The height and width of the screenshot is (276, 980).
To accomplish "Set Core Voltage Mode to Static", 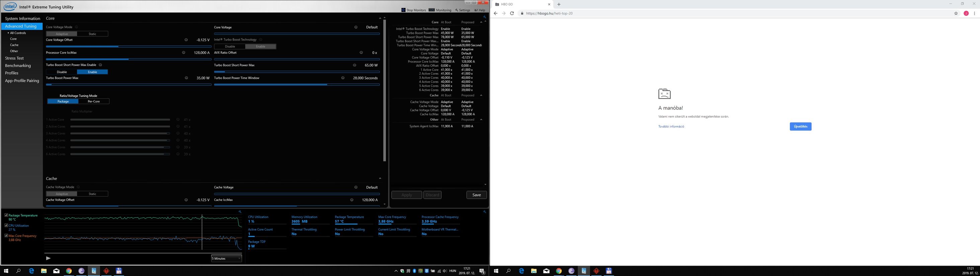I will tap(92, 34).
